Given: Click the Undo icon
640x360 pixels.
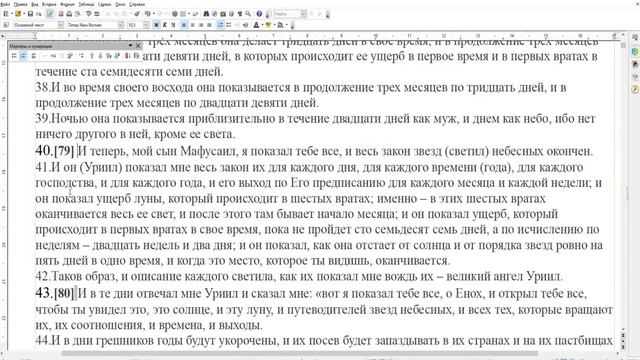Looking at the screenshot, I should [147, 14].
